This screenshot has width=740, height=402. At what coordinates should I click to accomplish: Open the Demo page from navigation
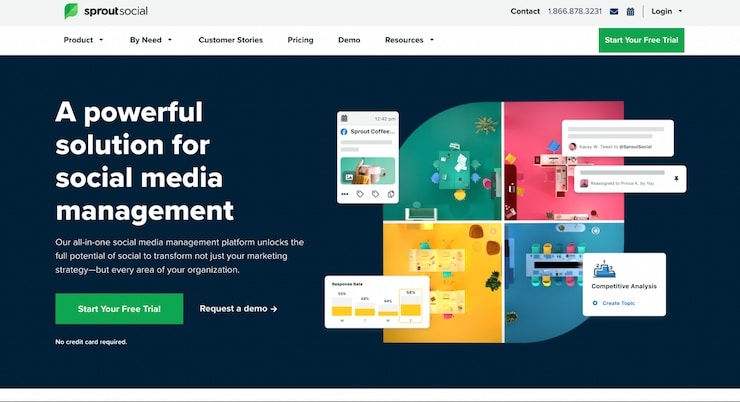click(349, 40)
